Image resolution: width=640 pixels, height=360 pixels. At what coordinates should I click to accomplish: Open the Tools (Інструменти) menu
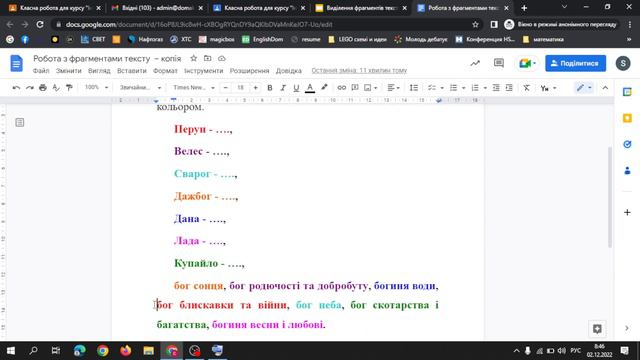[x=203, y=71]
